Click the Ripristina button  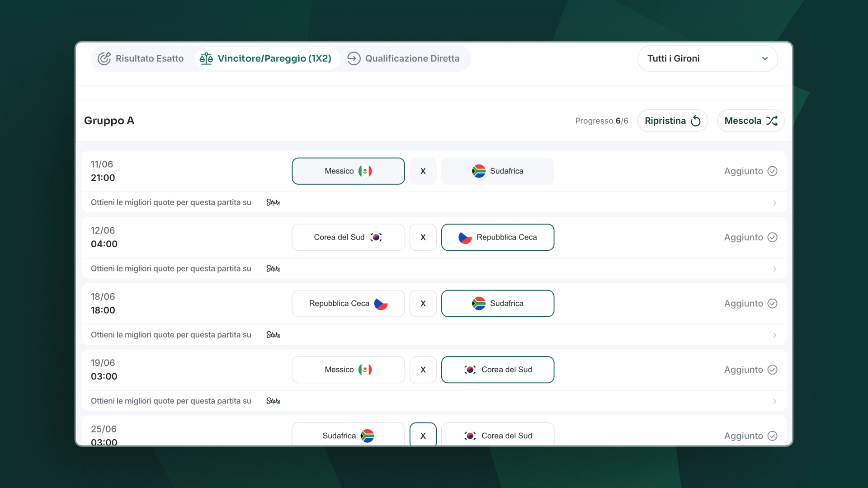coord(673,121)
